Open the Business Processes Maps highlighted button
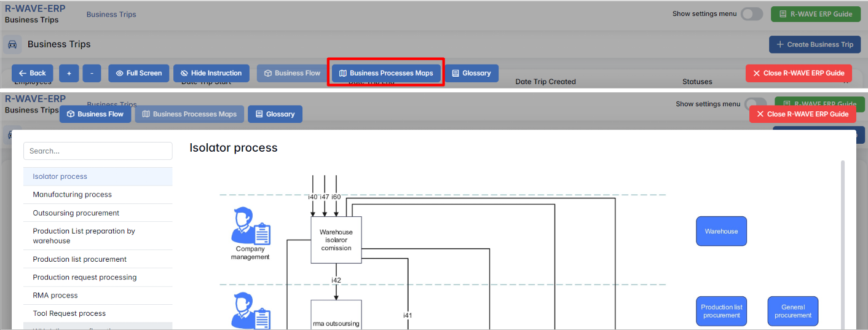868x330 pixels. pos(386,73)
